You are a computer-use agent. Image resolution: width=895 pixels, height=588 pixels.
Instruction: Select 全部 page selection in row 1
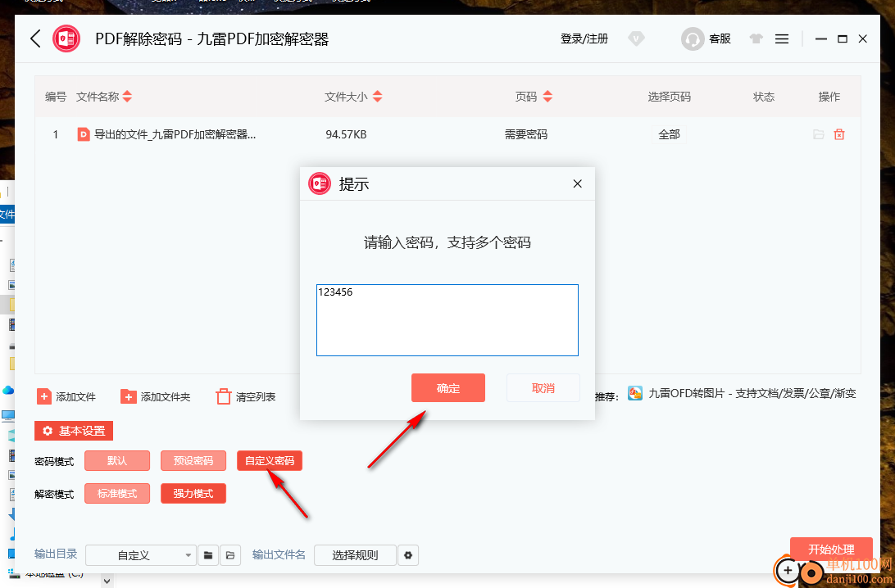click(669, 134)
